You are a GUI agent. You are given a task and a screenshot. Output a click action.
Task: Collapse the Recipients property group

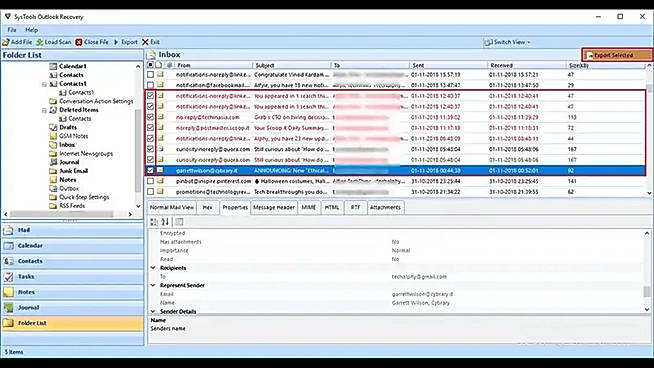click(153, 268)
